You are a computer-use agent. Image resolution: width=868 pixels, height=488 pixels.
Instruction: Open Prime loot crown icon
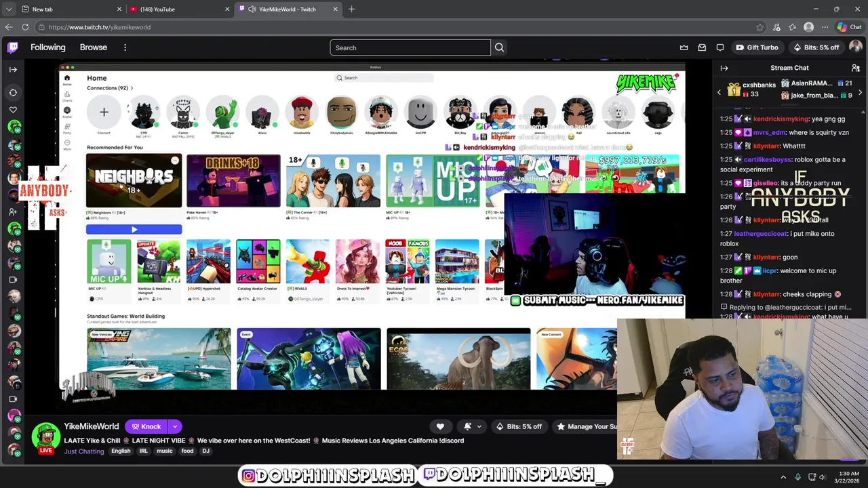coord(684,47)
